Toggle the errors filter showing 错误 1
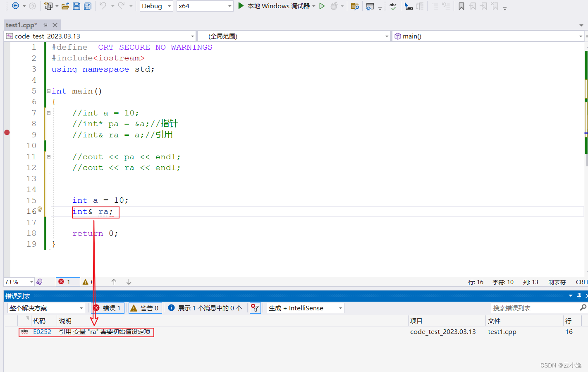The height and width of the screenshot is (372, 588). coord(108,308)
